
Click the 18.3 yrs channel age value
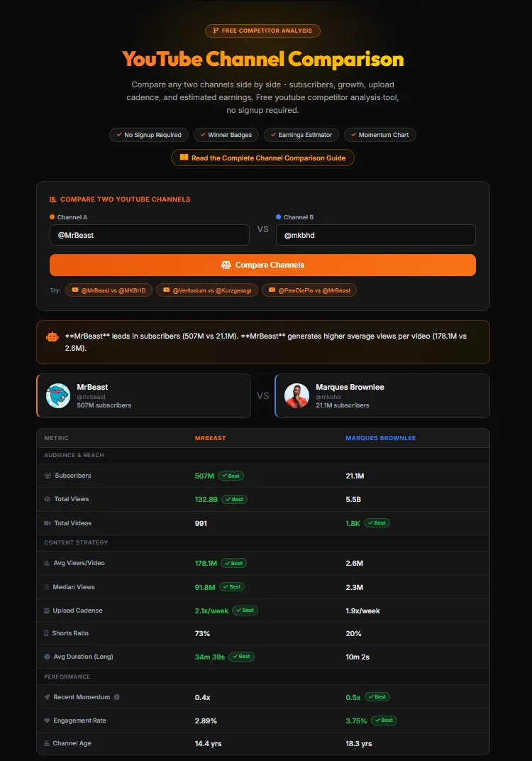359,743
